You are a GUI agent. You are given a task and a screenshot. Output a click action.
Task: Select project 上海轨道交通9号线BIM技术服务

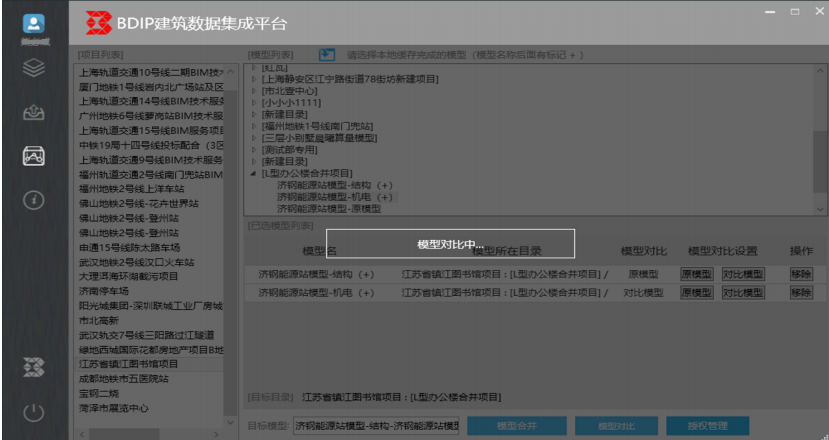(x=149, y=160)
